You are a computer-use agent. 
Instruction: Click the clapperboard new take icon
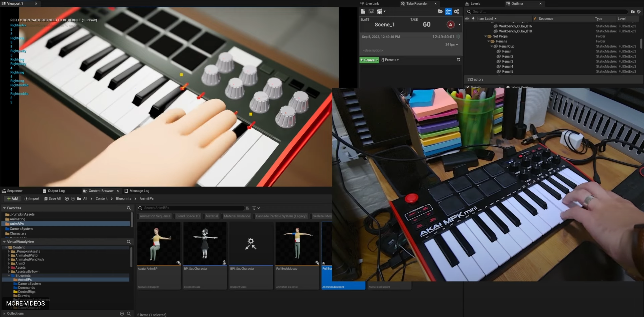pyautogui.click(x=379, y=11)
